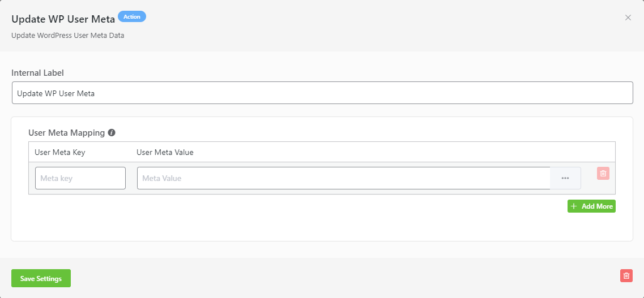Screen dimensions: 644x298
Task: Click the info icon beside User Meta Mapping
Action: [x=112, y=133]
